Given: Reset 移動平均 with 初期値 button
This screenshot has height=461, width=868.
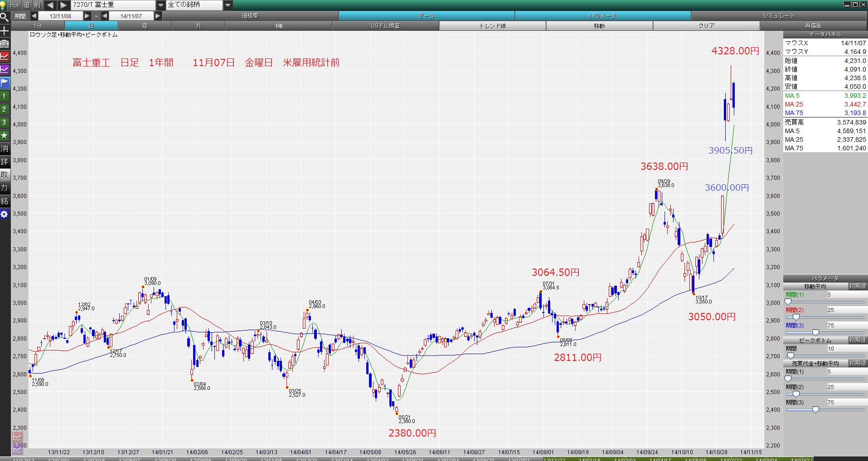Looking at the screenshot, I should coord(858,286).
